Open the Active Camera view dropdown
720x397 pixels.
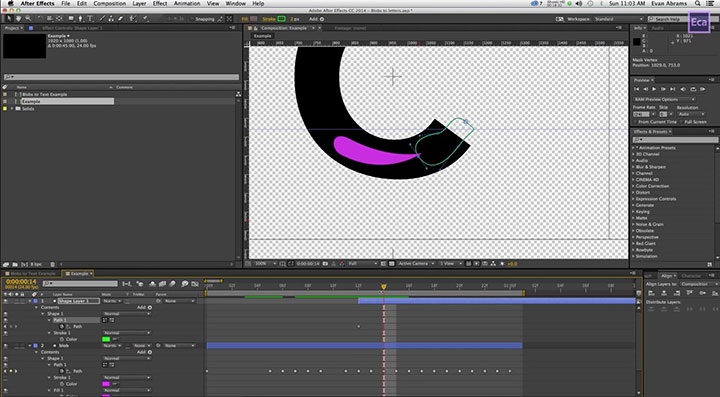pos(416,263)
